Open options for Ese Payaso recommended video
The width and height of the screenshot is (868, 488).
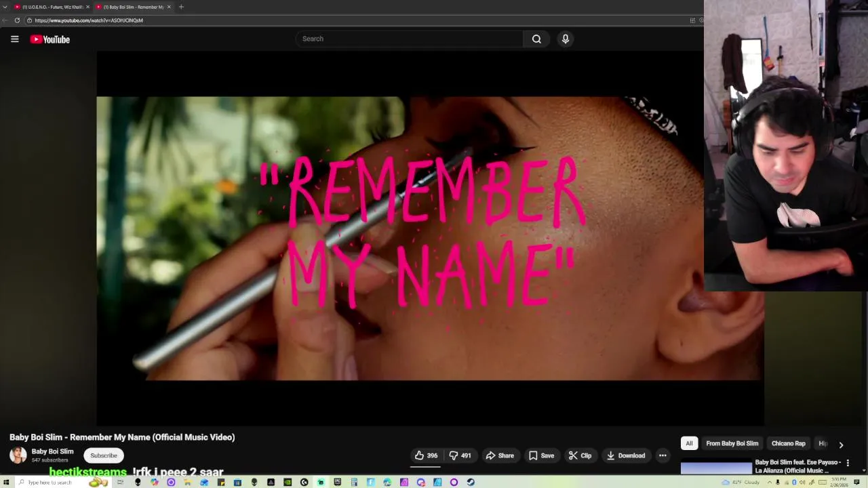848,463
